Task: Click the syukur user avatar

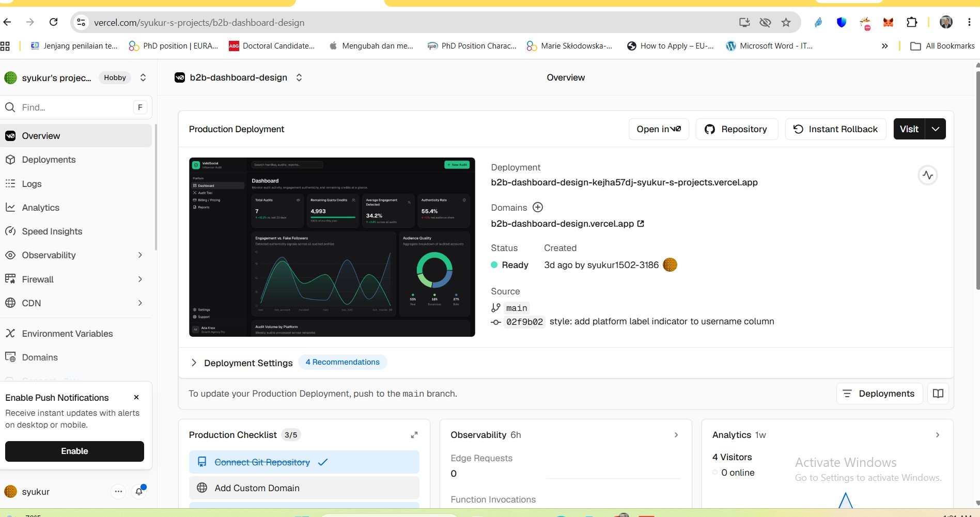Action: click(10, 492)
